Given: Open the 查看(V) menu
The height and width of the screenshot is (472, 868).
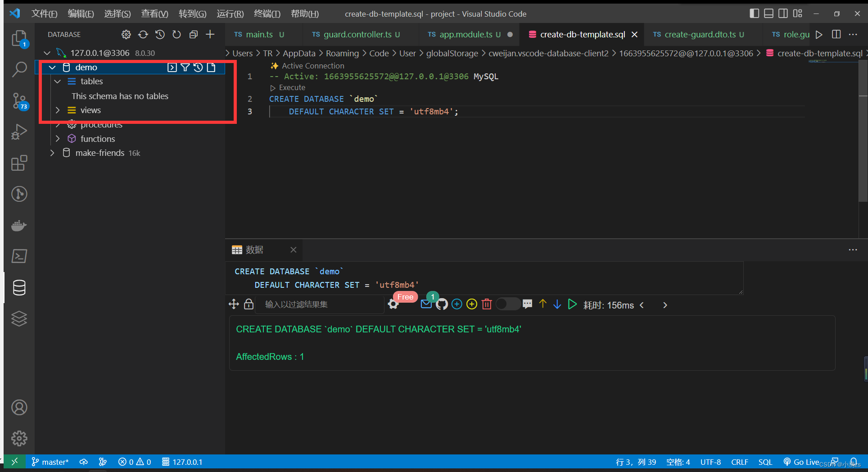Looking at the screenshot, I should [154, 14].
